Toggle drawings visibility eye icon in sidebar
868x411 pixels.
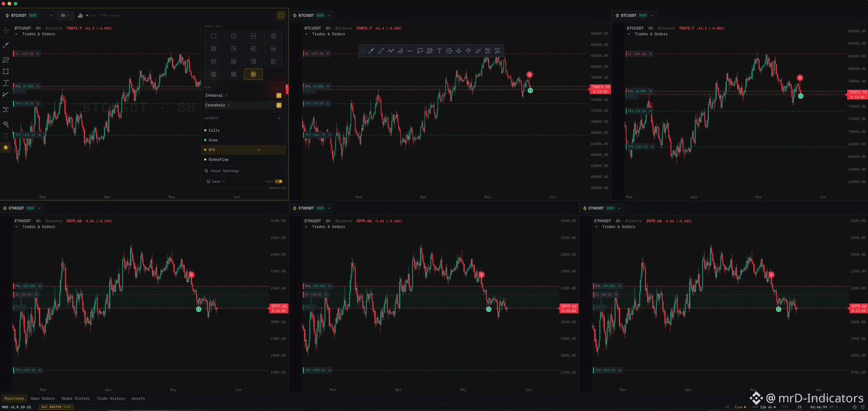click(x=6, y=124)
